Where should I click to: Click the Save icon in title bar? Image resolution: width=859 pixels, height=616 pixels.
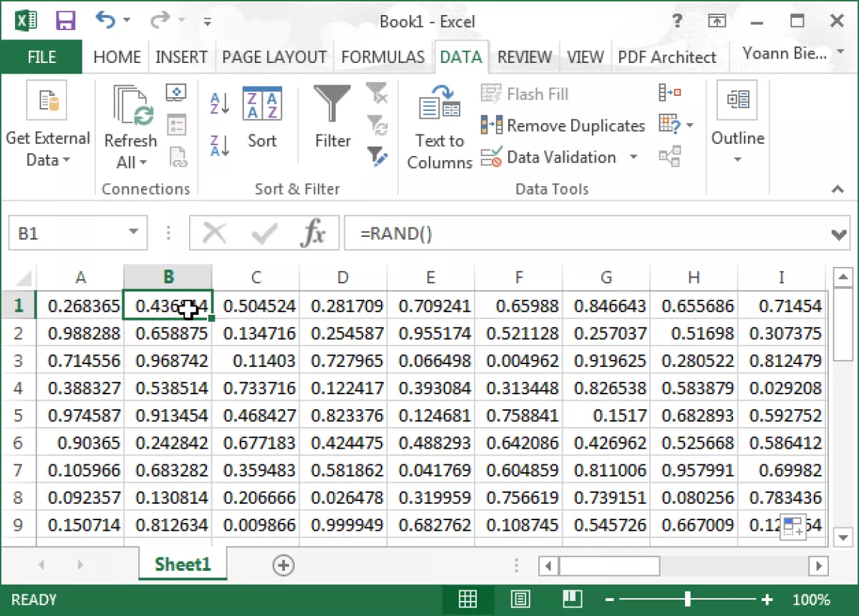pyautogui.click(x=66, y=21)
